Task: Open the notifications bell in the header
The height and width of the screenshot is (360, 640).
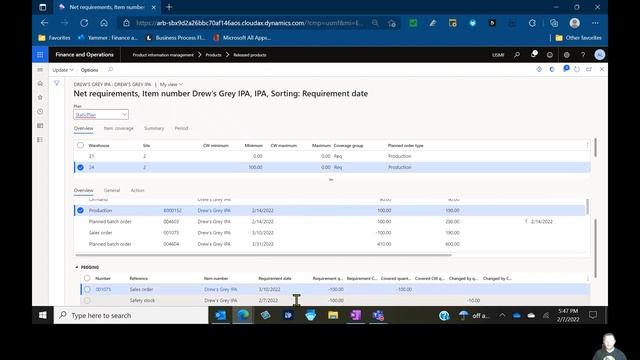Action: [x=534, y=54]
